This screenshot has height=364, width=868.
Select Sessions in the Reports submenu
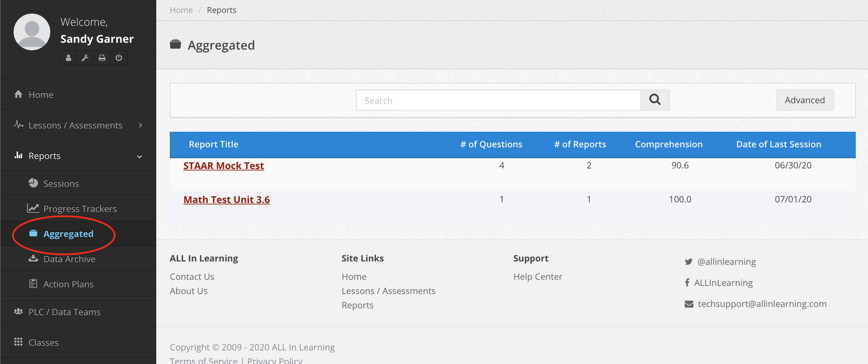point(61,184)
